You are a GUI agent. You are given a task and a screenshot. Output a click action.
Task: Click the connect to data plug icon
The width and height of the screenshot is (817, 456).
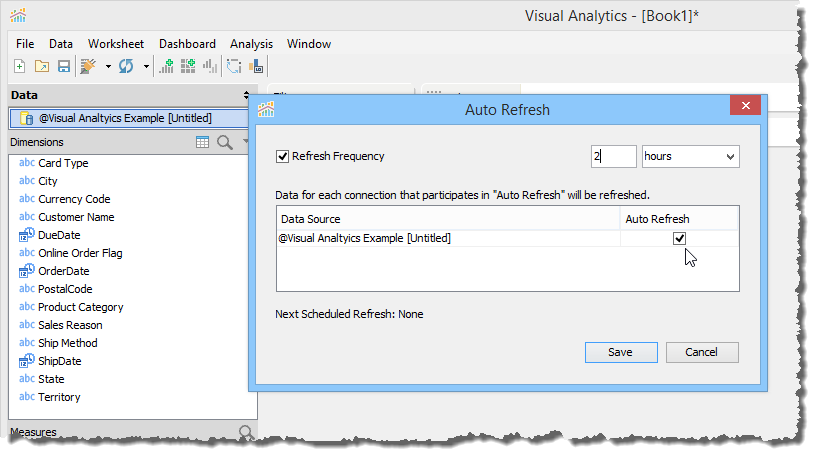[89, 67]
